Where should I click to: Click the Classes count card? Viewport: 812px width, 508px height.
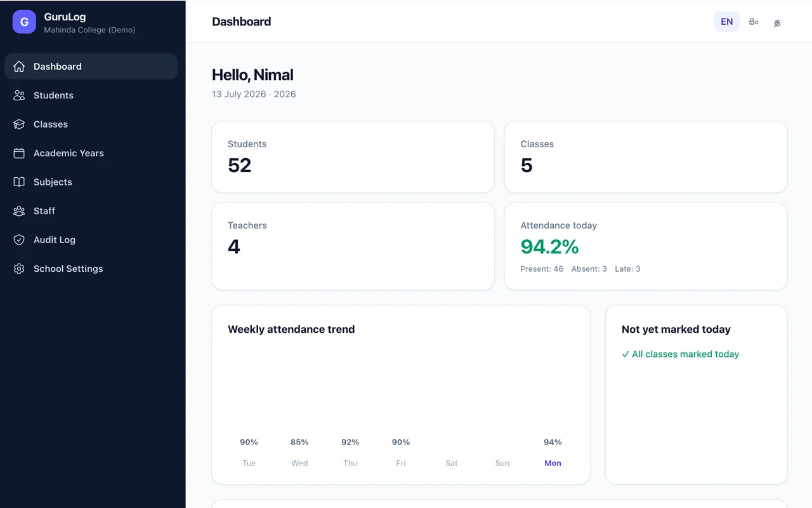pyautogui.click(x=646, y=157)
